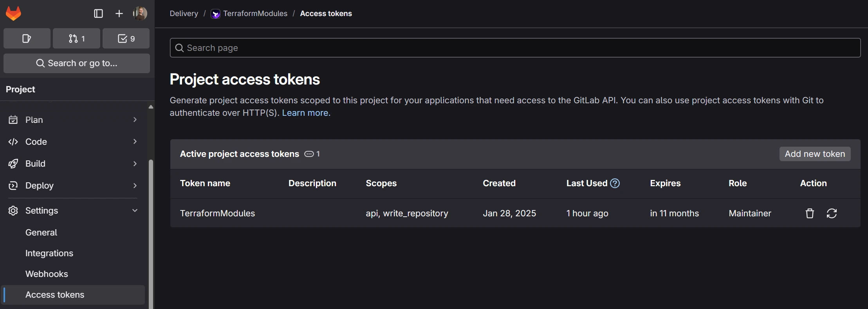Collapse the Settings sidebar section
This screenshot has width=868, height=309.
pos(73,210)
